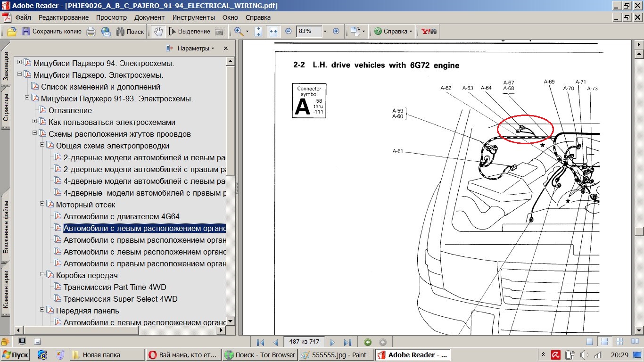Open Paint 555555.jpg from the taskbar
The width and height of the screenshot is (644, 362).
(336, 355)
